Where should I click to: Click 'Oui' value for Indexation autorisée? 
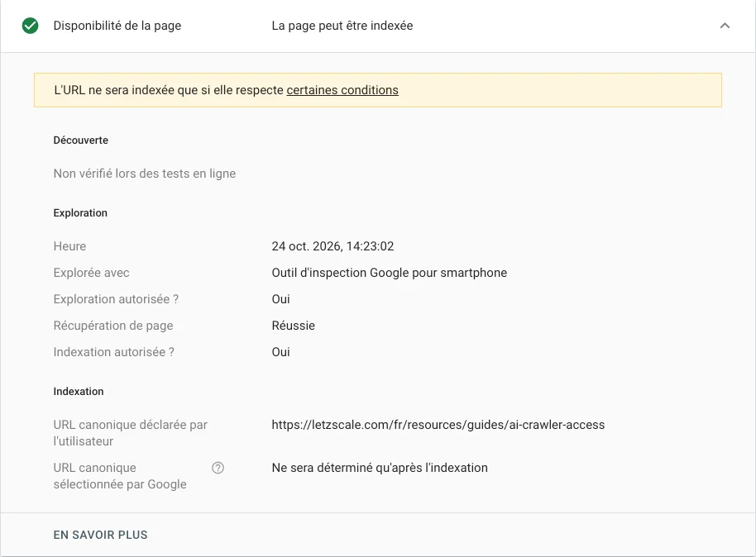(280, 352)
